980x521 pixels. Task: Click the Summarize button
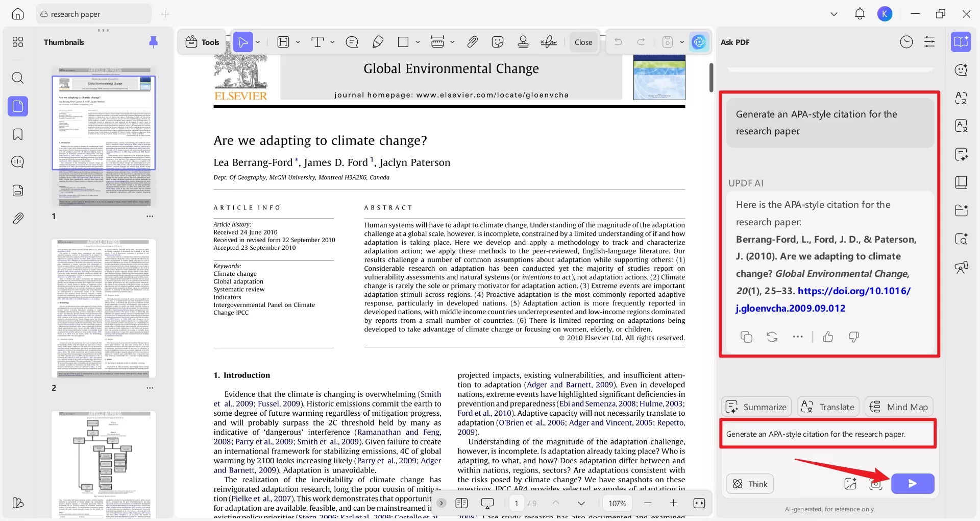point(756,407)
